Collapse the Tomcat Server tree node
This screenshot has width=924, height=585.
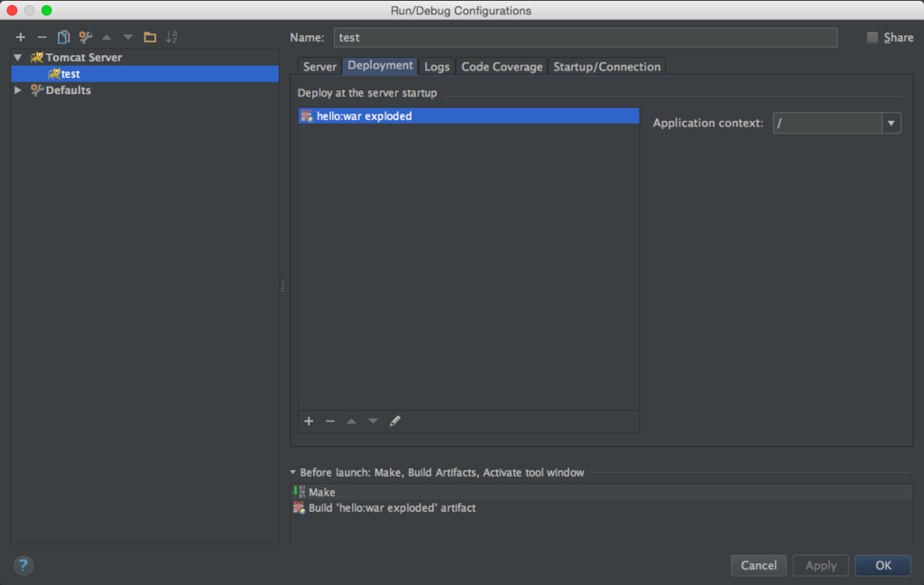coord(18,57)
